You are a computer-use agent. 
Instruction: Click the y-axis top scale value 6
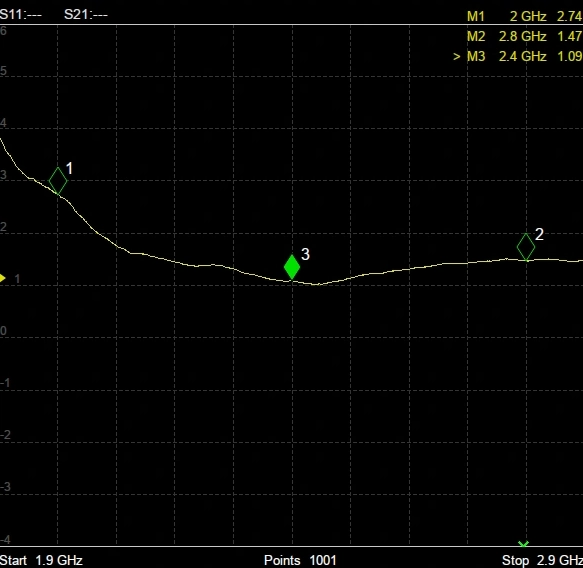pyautogui.click(x=3, y=30)
